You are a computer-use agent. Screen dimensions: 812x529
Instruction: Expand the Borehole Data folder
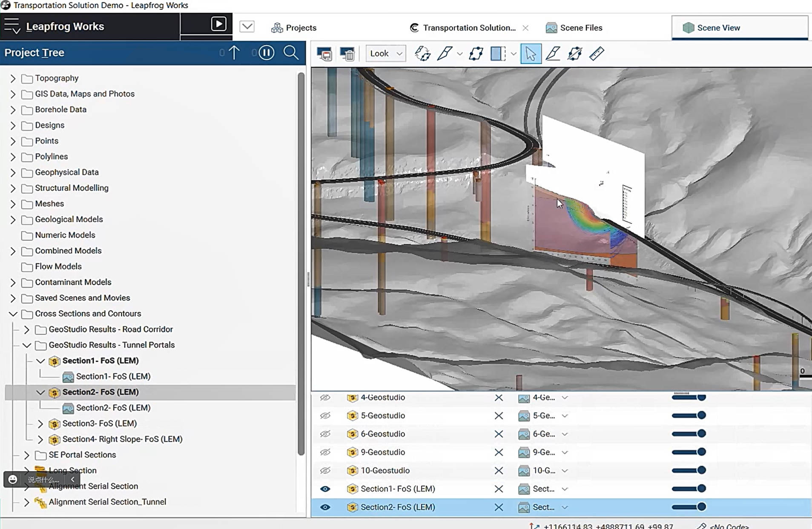13,110
